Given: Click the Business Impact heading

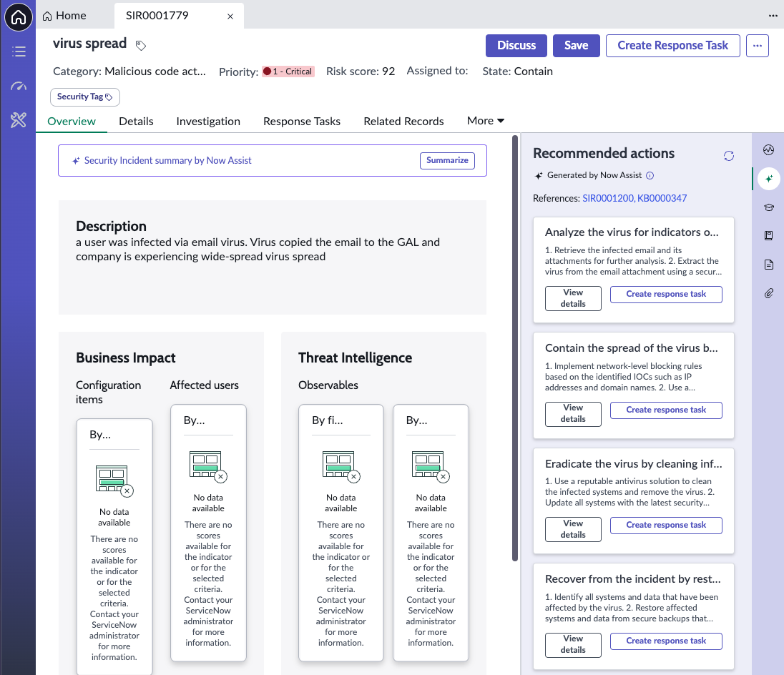Looking at the screenshot, I should click(125, 358).
